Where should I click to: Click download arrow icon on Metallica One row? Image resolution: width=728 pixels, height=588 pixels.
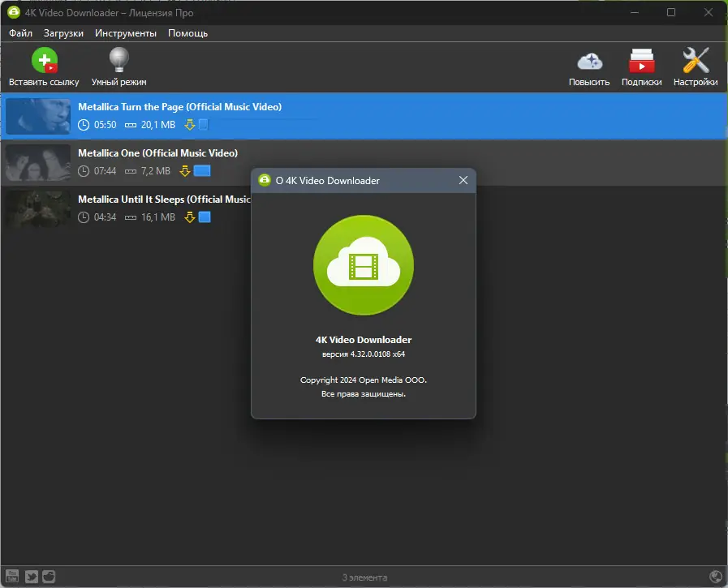[x=185, y=171]
